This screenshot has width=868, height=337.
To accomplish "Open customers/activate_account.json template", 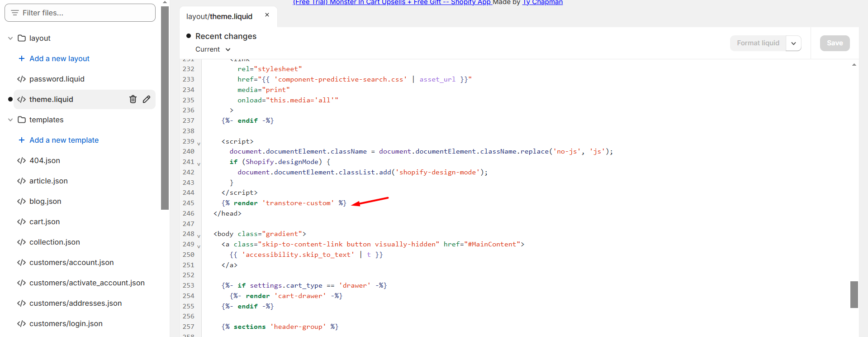I will (x=87, y=283).
